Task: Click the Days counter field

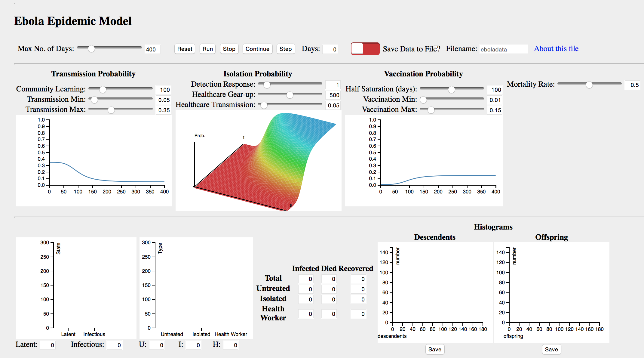Action: click(x=330, y=49)
